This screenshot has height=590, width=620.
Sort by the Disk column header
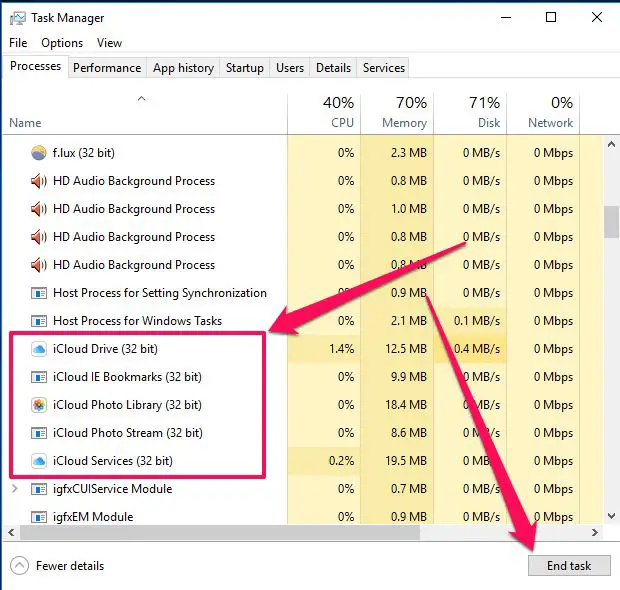pos(470,113)
